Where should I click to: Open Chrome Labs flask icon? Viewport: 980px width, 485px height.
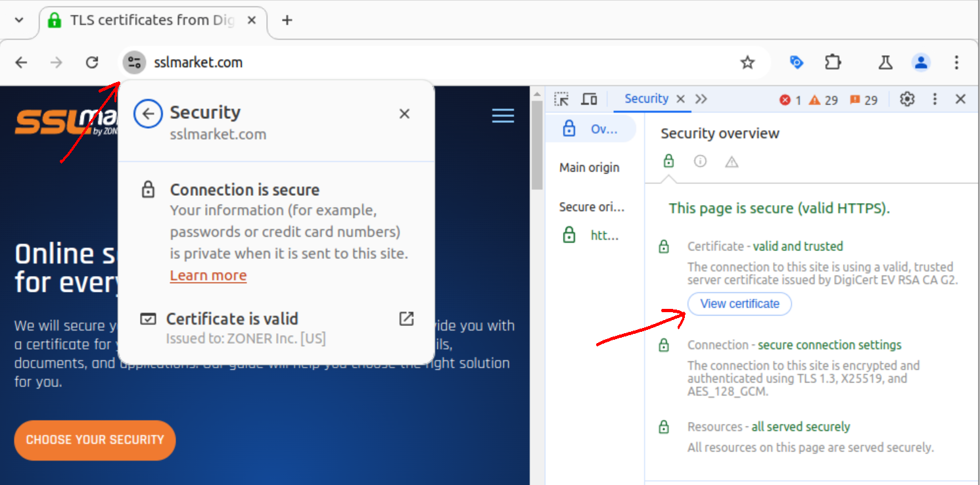click(x=885, y=62)
